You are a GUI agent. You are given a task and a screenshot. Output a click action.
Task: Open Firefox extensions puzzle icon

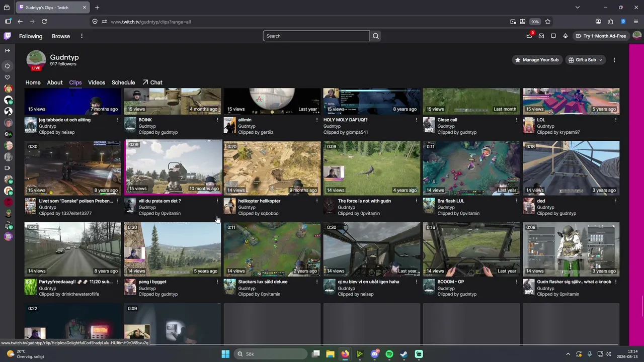(x=611, y=22)
